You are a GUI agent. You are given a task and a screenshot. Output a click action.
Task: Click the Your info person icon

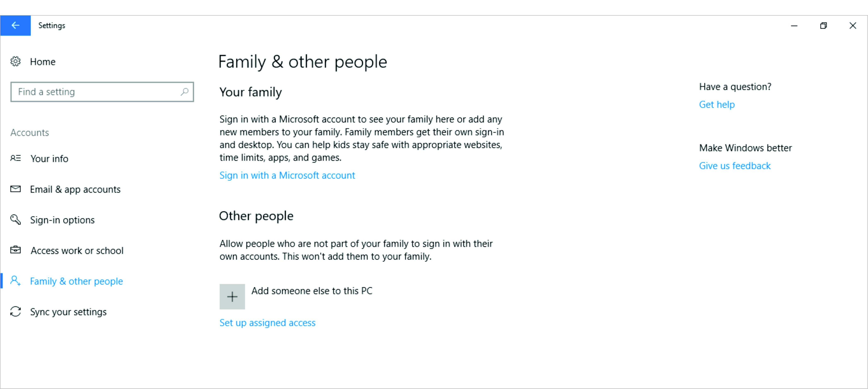[x=16, y=158]
